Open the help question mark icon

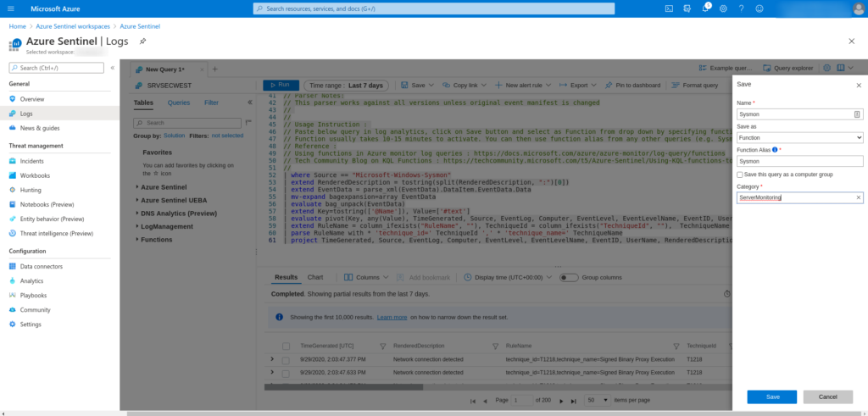pos(741,8)
